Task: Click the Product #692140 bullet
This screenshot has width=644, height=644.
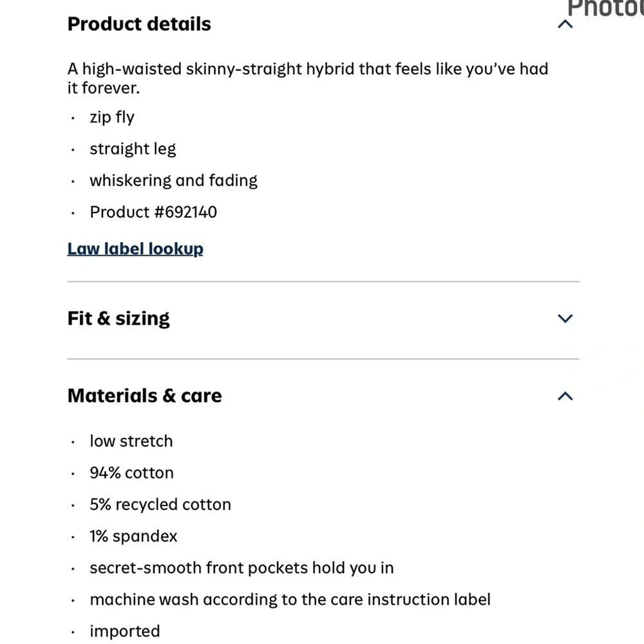Action: coord(153,212)
